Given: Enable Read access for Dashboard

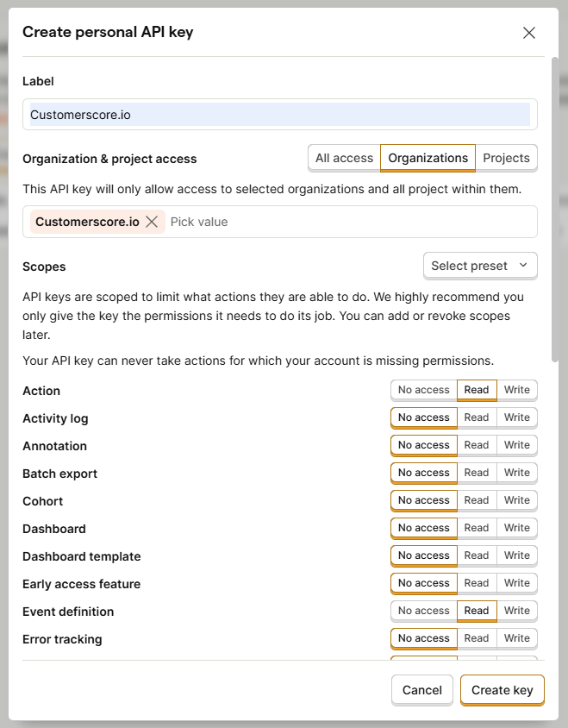Looking at the screenshot, I should tap(477, 528).
